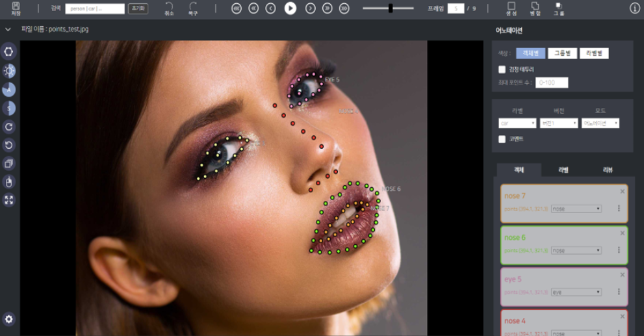Skip forward with the double-right-chevron button
Screen dimensions: 644x336
[x=328, y=8]
